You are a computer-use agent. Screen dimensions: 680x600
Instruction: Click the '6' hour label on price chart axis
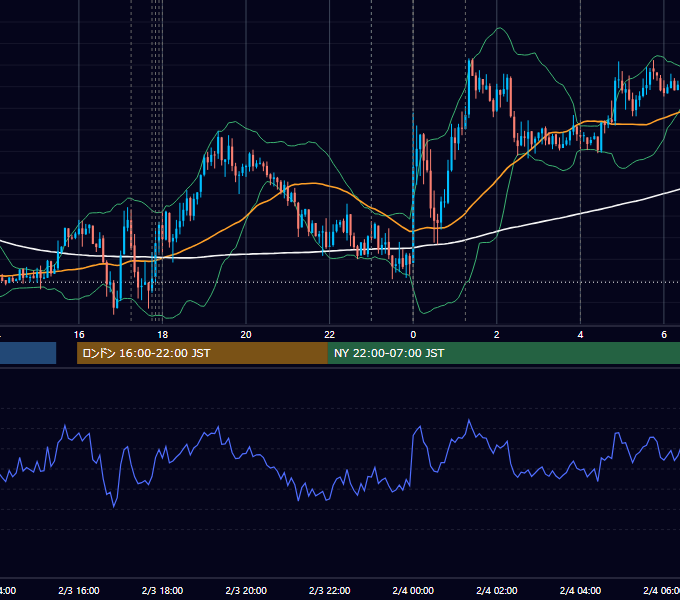click(664, 335)
